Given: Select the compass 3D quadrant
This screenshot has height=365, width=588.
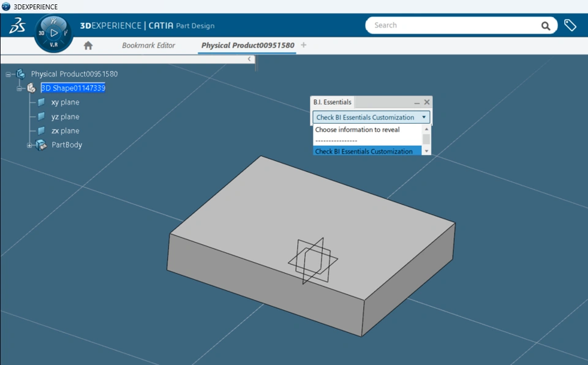Looking at the screenshot, I should coord(41,33).
